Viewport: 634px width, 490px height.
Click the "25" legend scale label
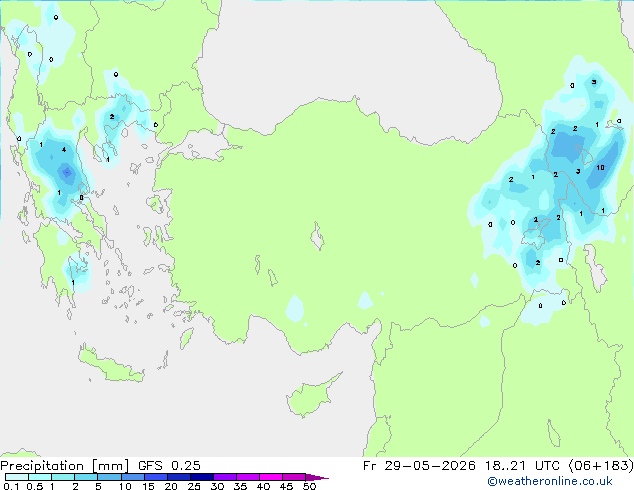click(194, 486)
